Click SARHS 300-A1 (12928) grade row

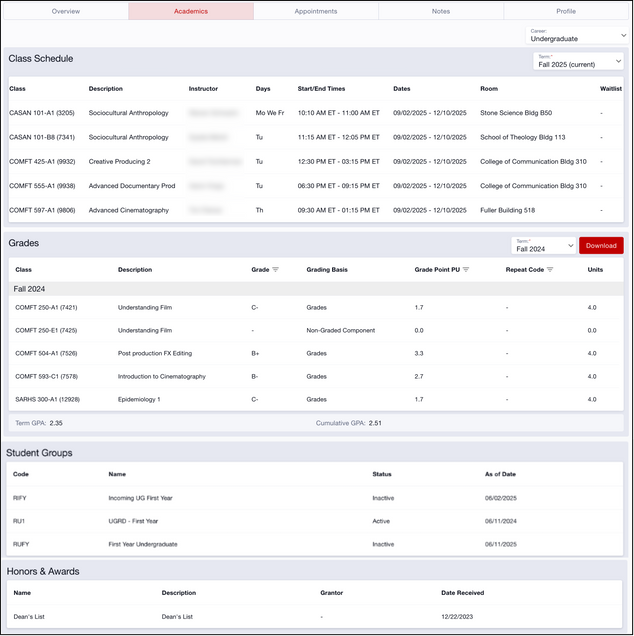pos(316,400)
